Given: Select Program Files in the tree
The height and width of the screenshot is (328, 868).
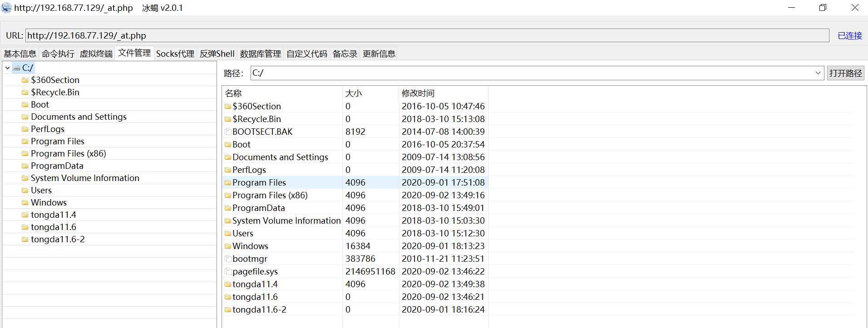Looking at the screenshot, I should 58,141.
